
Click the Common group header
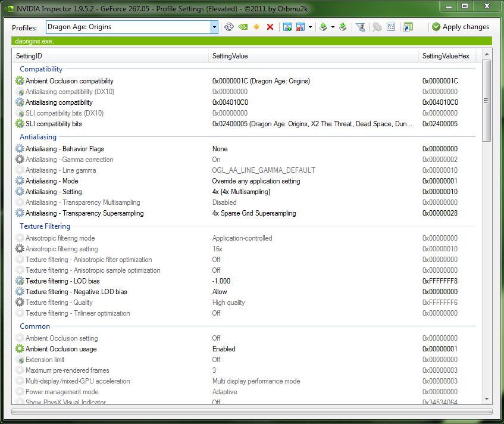(x=35, y=326)
